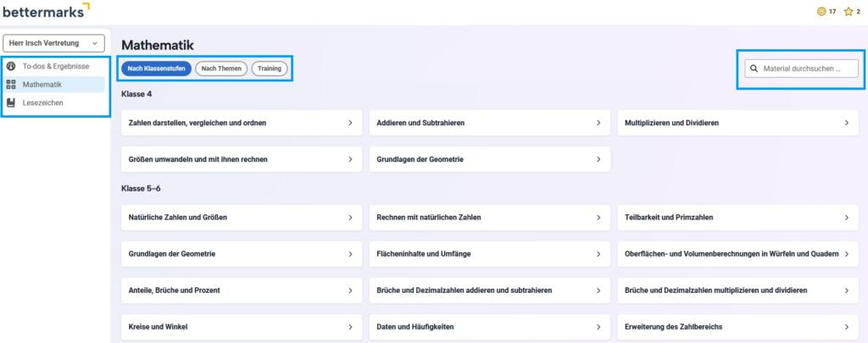Switch to the Training filter
Screen dimensions: 868x343
270,69
